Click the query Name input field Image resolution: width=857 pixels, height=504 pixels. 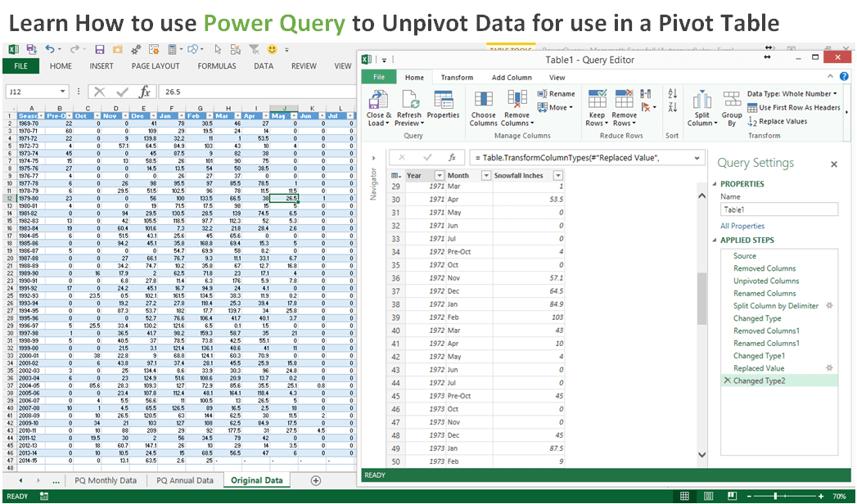[778, 209]
